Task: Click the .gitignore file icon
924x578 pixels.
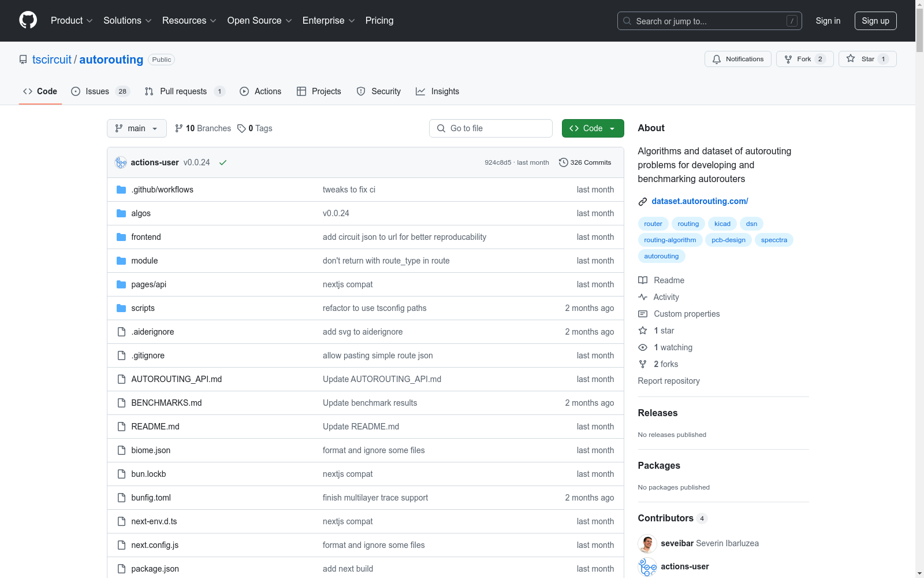Action: pyautogui.click(x=121, y=355)
